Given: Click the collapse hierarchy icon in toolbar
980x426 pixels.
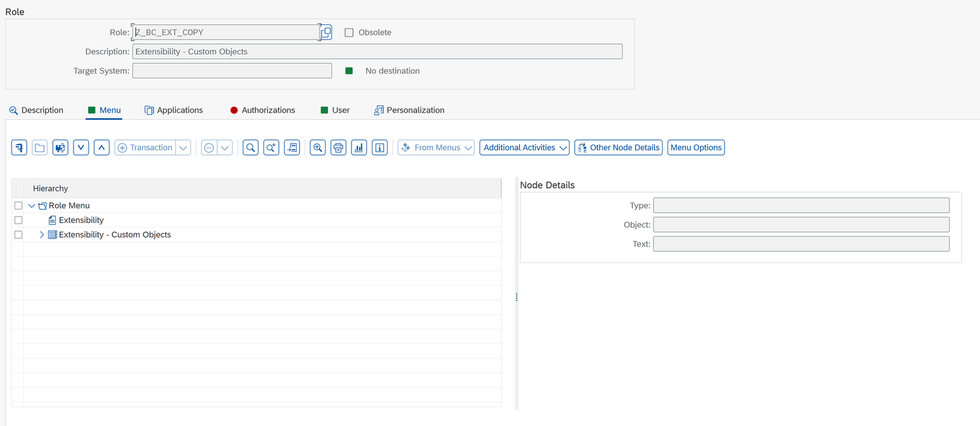Looking at the screenshot, I should click(x=19, y=148).
